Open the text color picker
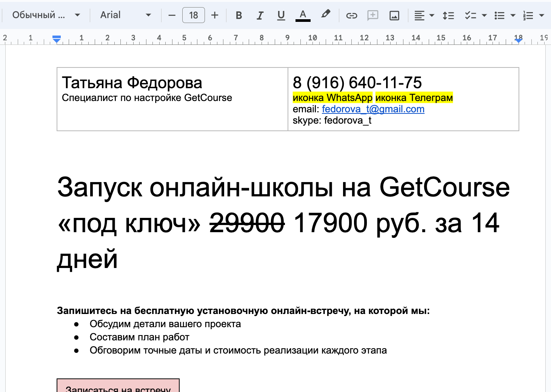The image size is (551, 392). click(303, 15)
